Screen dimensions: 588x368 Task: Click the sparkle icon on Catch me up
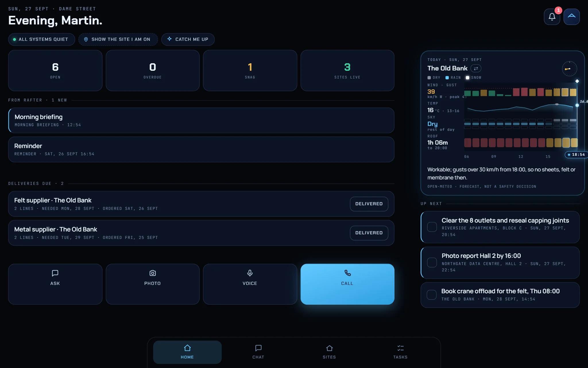point(169,39)
